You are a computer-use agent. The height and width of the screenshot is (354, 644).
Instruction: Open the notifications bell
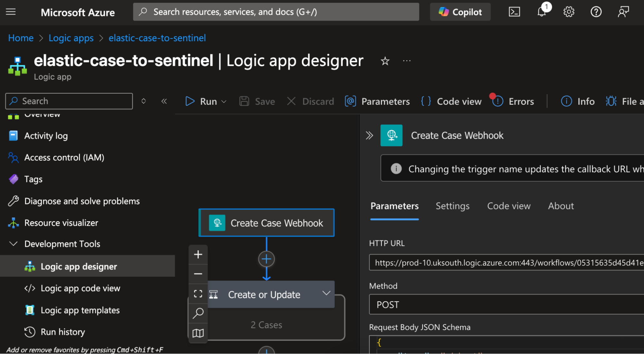tap(542, 12)
